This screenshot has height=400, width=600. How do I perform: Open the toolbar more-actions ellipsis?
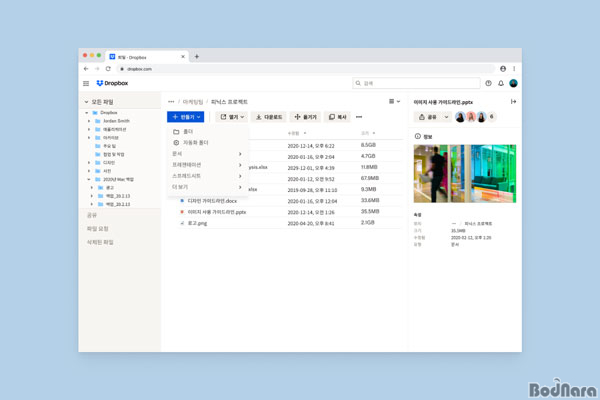359,117
